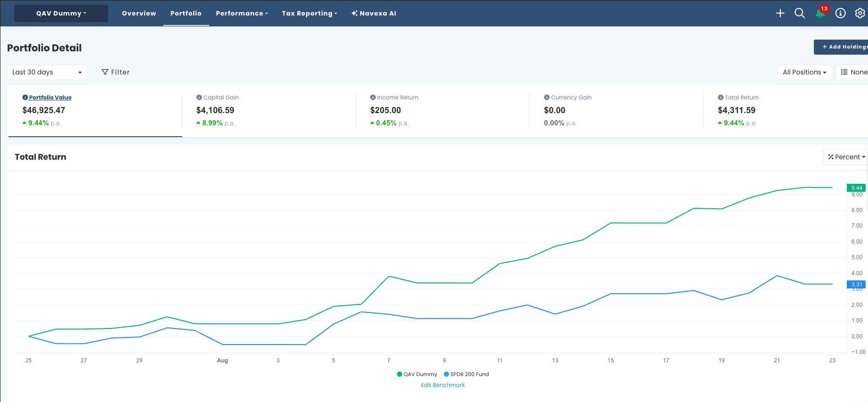The width and height of the screenshot is (868, 402).
Task: Click Add Holdings button
Action: [842, 47]
